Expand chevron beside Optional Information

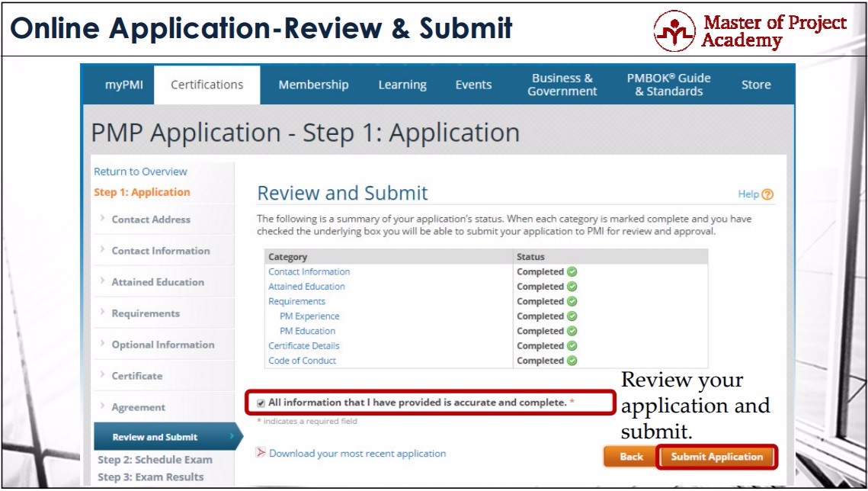click(x=102, y=343)
